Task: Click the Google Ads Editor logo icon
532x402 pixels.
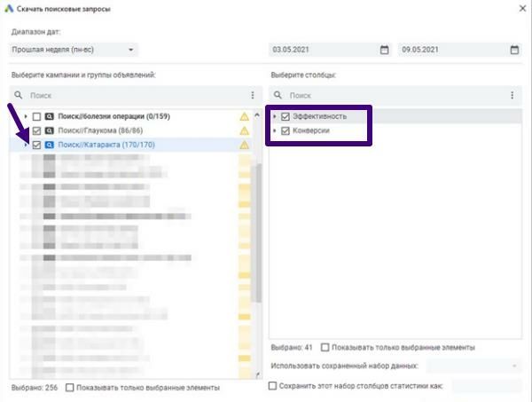Action: (x=9, y=8)
